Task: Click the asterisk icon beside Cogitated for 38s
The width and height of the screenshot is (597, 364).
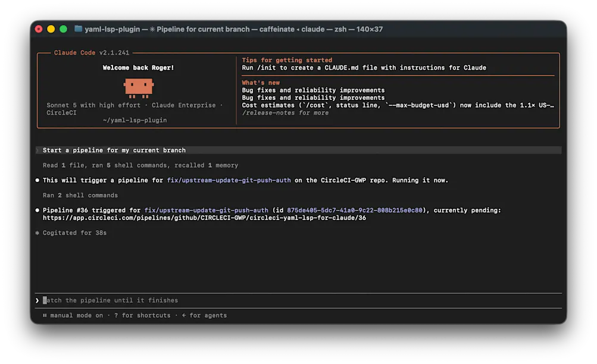Action: [x=37, y=233]
